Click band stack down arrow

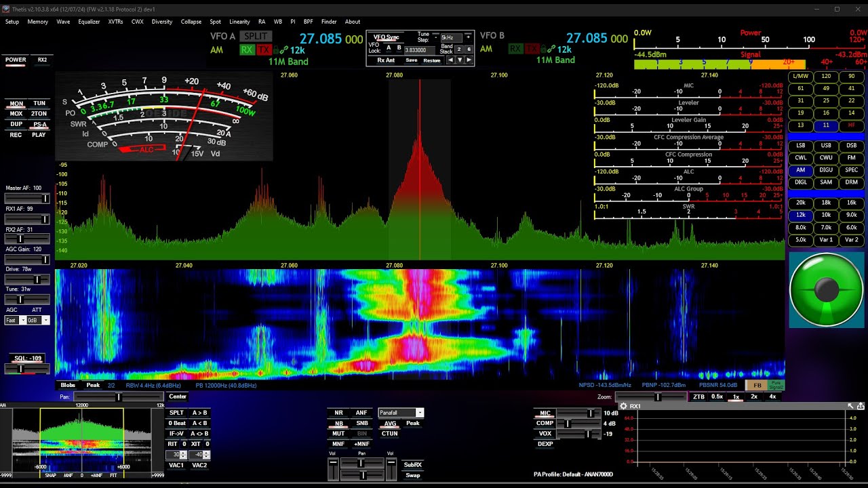point(459,60)
